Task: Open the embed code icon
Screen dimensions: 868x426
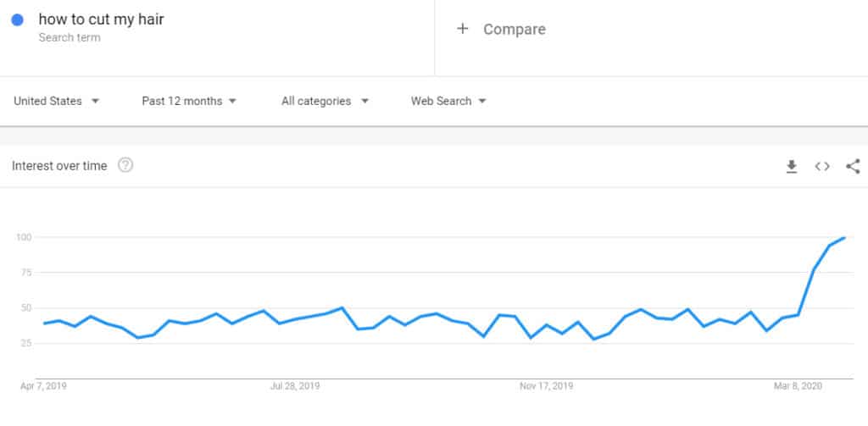Action: (822, 166)
